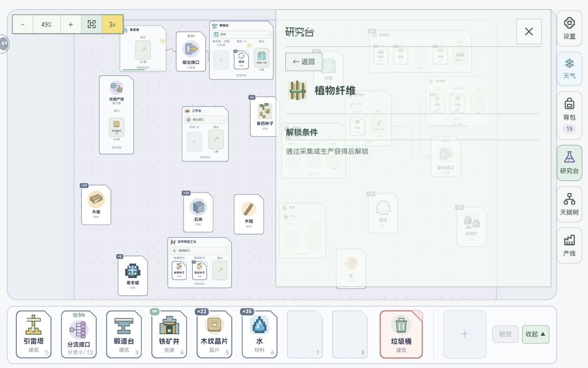The image size is (588, 368).
Task: Click empty hotbar slot 8
Action: [350, 334]
